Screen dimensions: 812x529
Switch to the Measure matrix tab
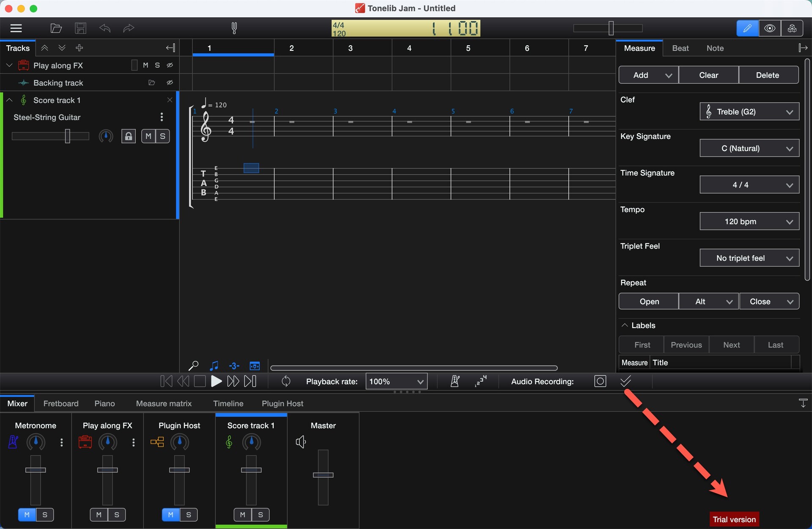[164, 403]
